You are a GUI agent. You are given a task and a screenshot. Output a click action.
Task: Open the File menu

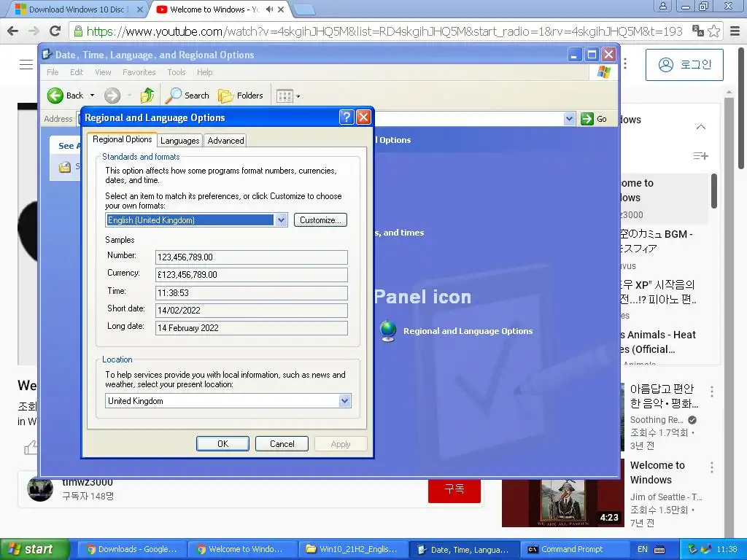(53, 72)
